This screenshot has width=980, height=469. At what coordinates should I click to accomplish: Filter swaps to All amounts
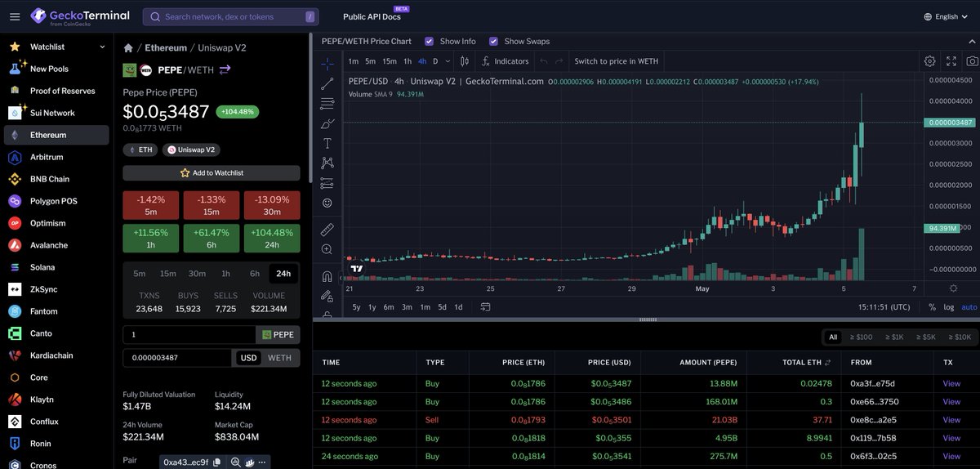click(x=833, y=337)
